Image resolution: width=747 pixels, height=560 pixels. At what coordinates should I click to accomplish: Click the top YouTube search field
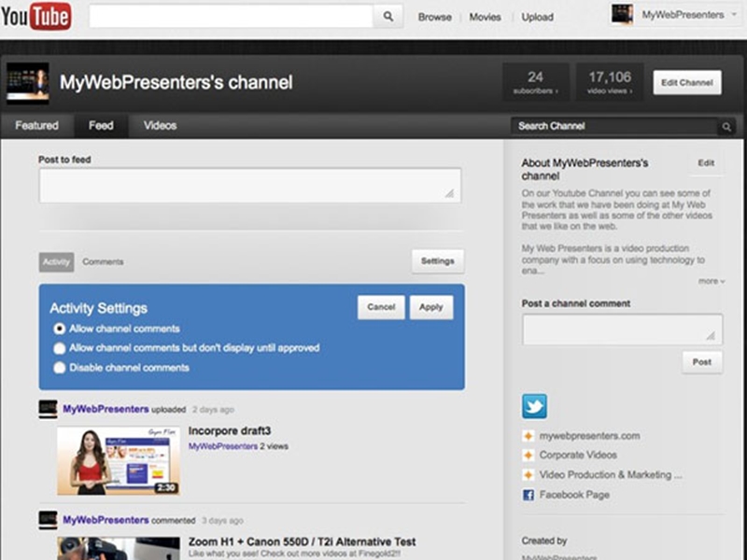[231, 17]
